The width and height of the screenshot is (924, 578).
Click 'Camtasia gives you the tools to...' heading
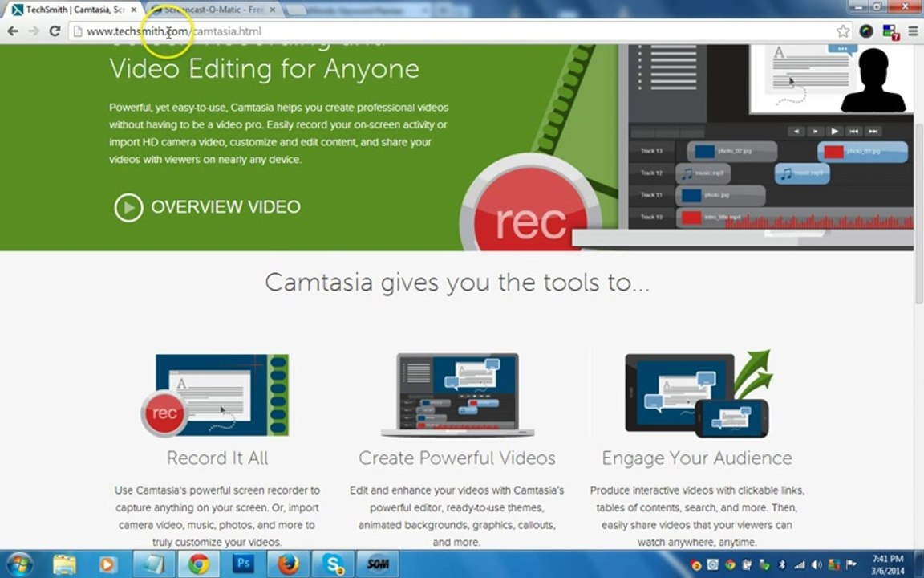[x=457, y=283]
